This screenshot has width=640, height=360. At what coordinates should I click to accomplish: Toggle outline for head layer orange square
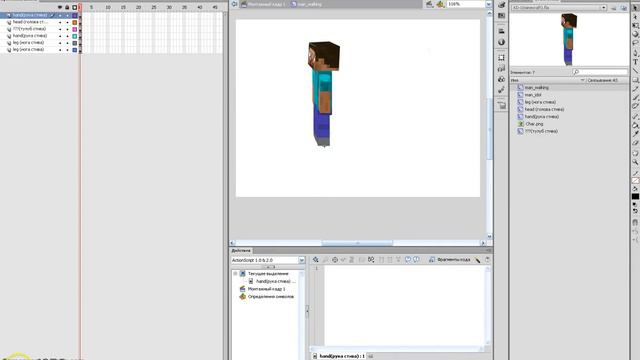pos(75,22)
